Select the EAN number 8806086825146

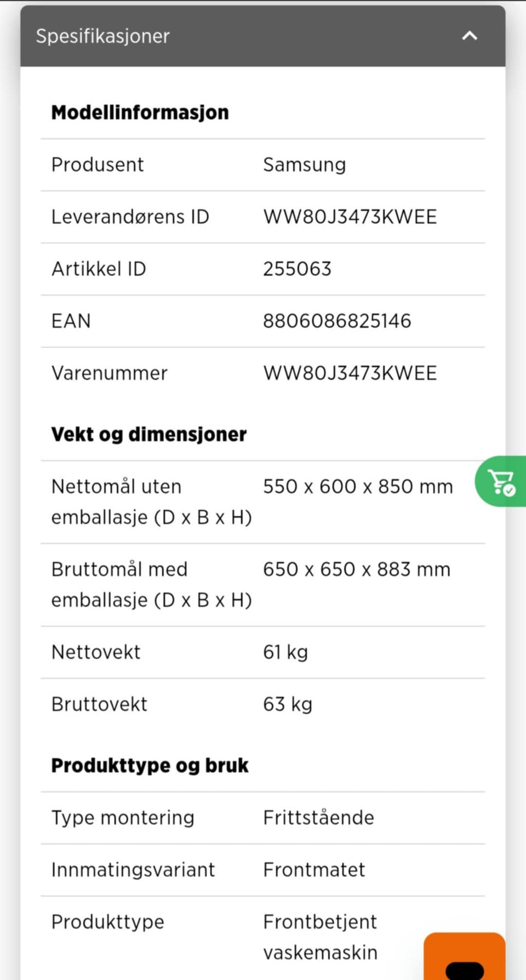click(x=337, y=321)
